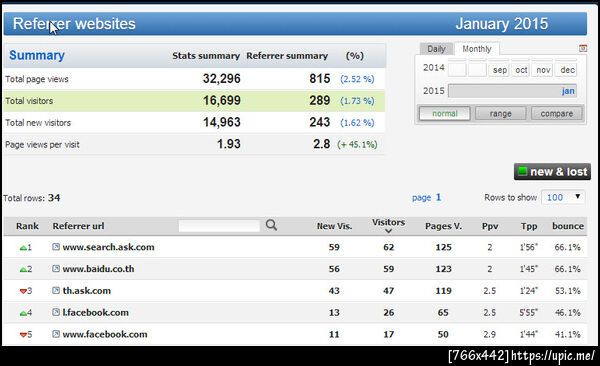Switch to the Daily tab
The height and width of the screenshot is (366, 600).
[x=436, y=49]
